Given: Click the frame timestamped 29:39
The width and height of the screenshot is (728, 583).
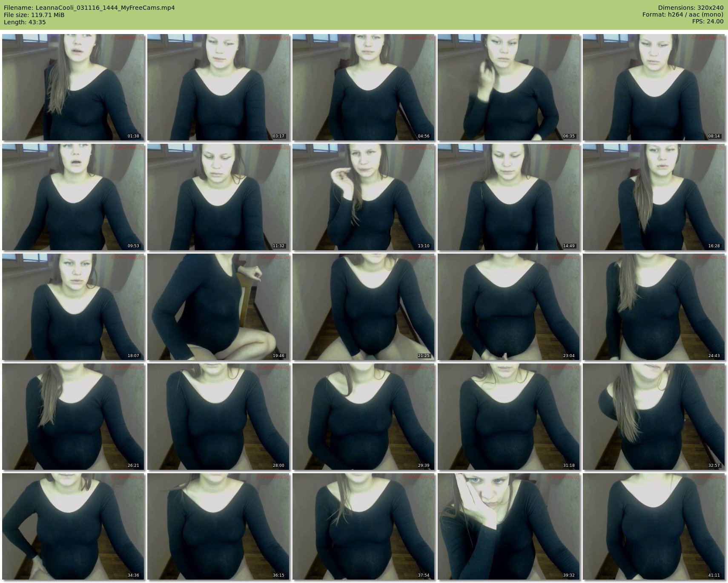Looking at the screenshot, I should pyautogui.click(x=364, y=417).
